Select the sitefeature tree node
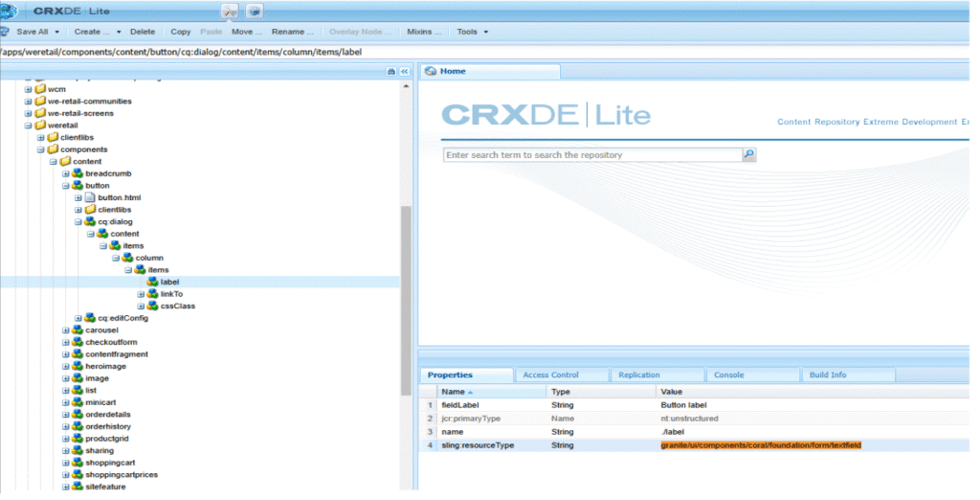This screenshot has width=980, height=500. pyautogui.click(x=105, y=487)
